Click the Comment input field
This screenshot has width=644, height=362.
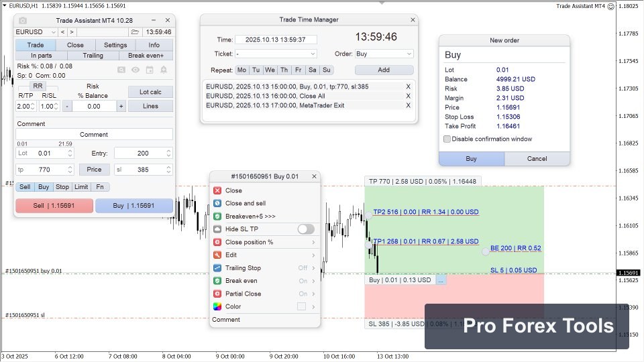94,134
